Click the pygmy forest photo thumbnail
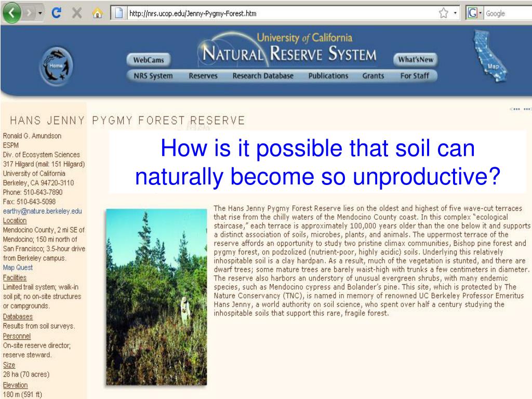Viewport: 532px width, 399px height. [156, 297]
